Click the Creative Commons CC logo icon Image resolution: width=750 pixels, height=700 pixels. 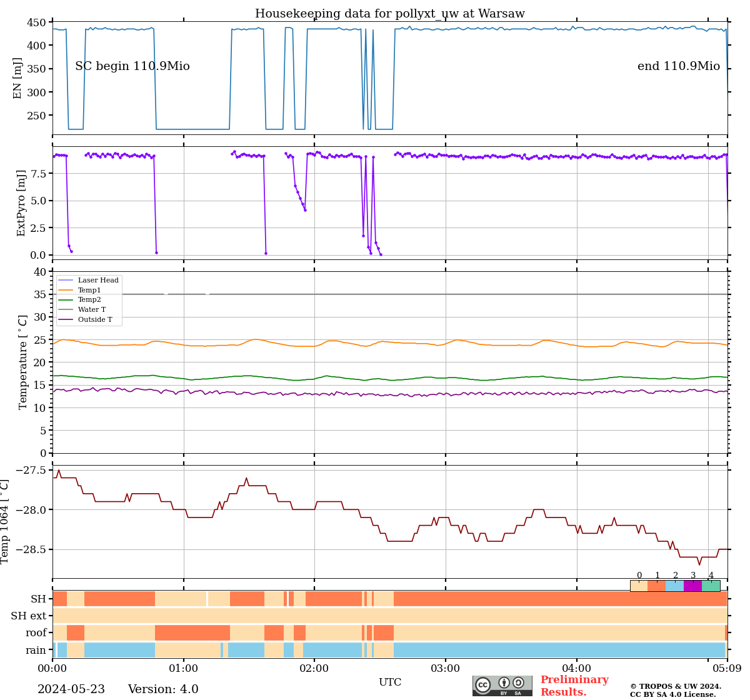483,684
